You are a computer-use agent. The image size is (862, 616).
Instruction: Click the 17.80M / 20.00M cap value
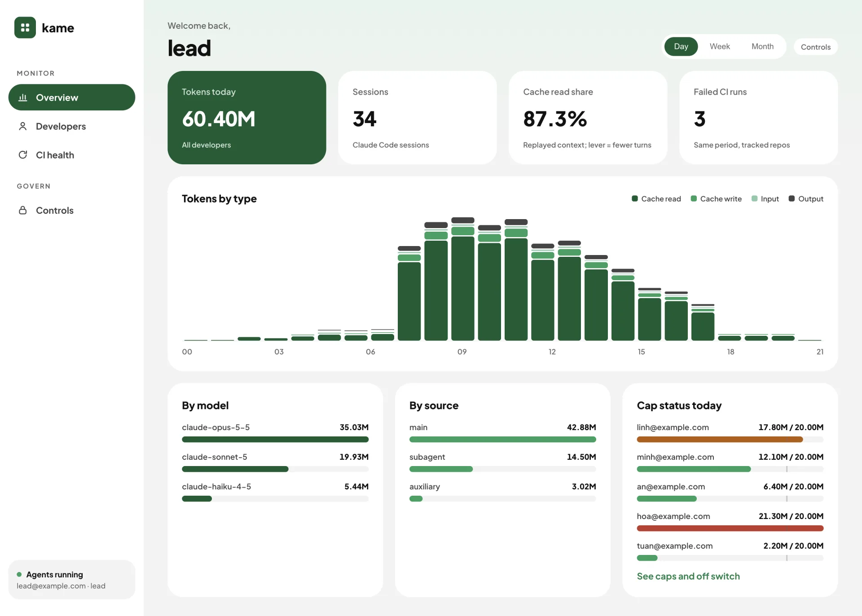click(x=791, y=427)
